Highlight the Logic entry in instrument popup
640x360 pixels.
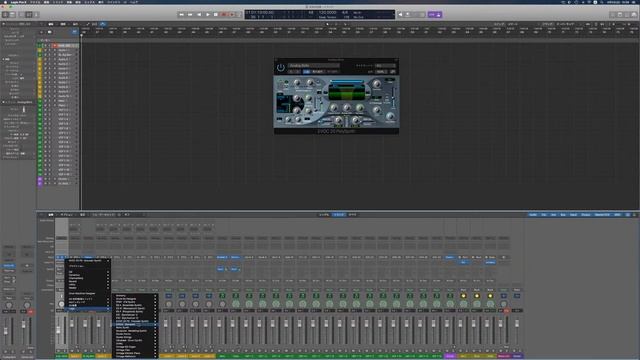point(88,309)
